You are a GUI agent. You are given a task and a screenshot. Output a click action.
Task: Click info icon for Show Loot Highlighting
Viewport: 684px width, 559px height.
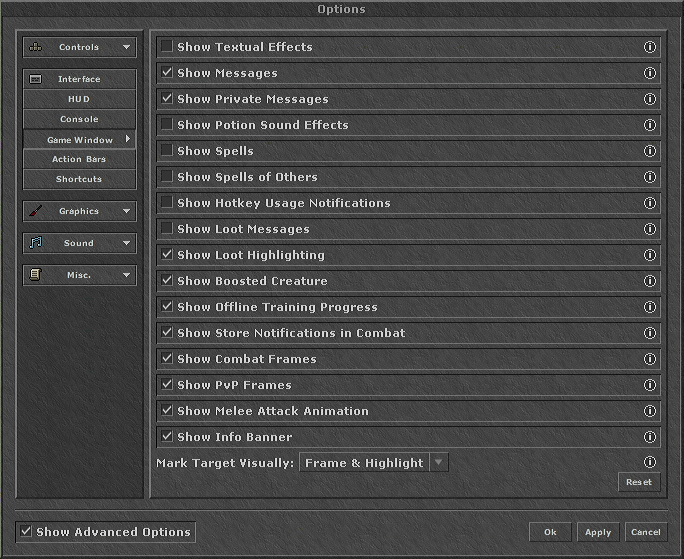tap(650, 255)
